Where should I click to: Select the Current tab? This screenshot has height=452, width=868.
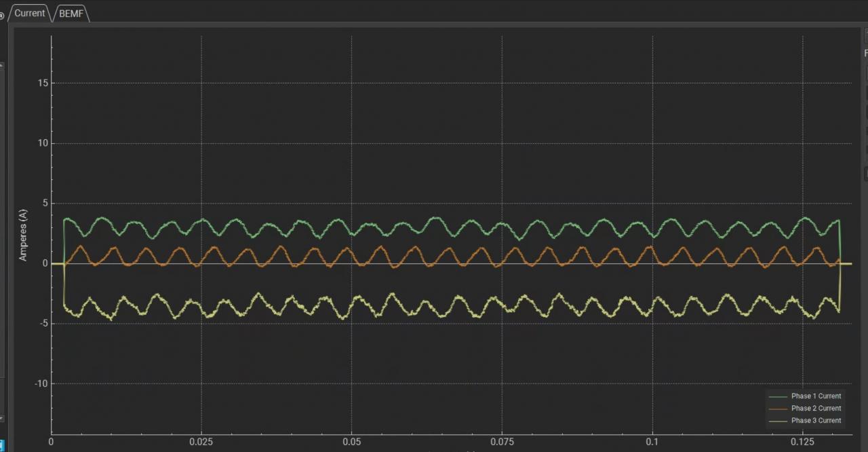28,13
